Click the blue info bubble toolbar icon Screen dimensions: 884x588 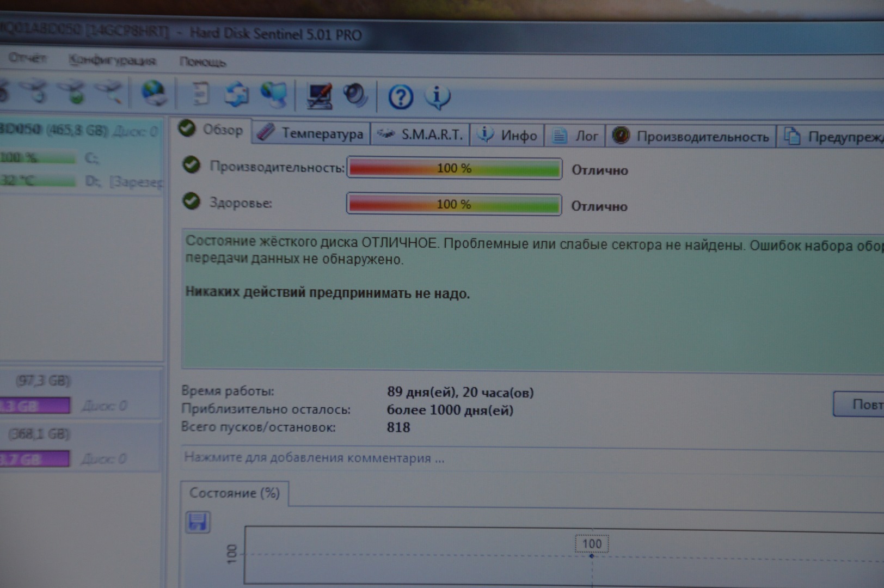click(437, 97)
